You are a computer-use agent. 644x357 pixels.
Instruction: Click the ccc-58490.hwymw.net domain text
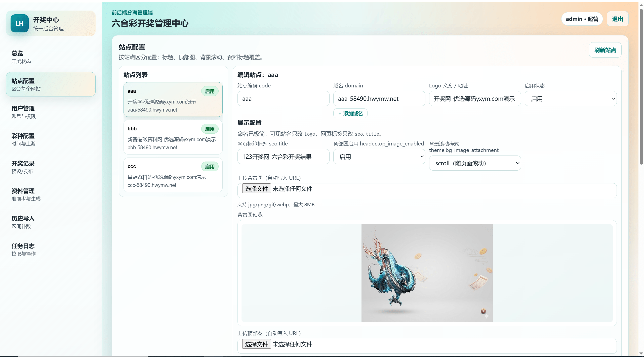(x=152, y=185)
